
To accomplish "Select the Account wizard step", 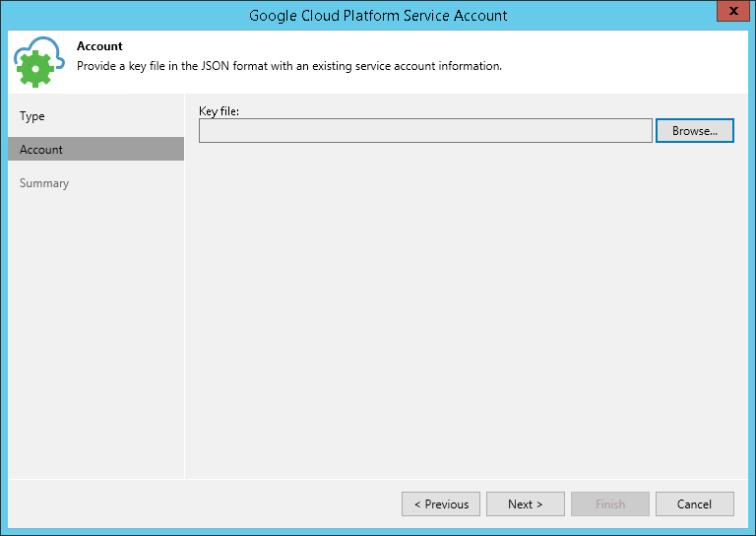I will tap(95, 149).
